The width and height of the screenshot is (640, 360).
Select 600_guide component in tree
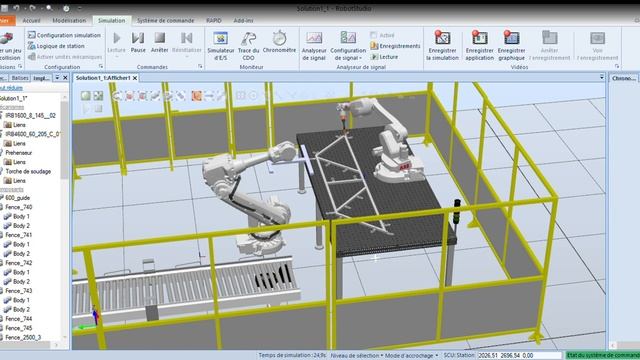[18, 198]
